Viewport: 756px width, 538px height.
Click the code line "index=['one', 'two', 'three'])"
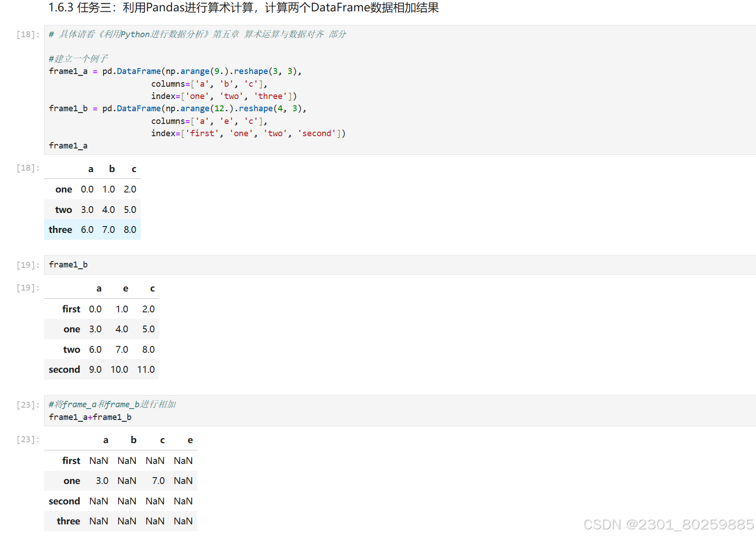point(224,96)
